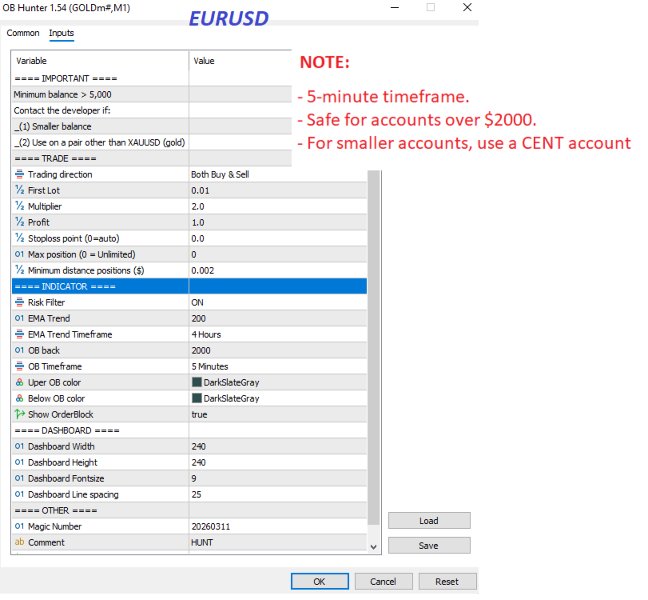Click the Magic Number integer icon
Viewport: 648px width, 600px height.
tap(19, 526)
